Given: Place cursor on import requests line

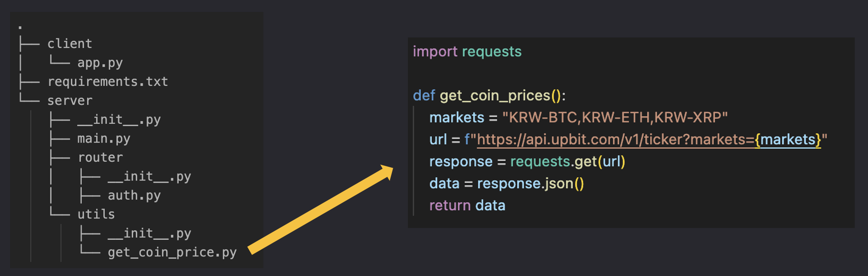Looking at the screenshot, I should (x=467, y=52).
